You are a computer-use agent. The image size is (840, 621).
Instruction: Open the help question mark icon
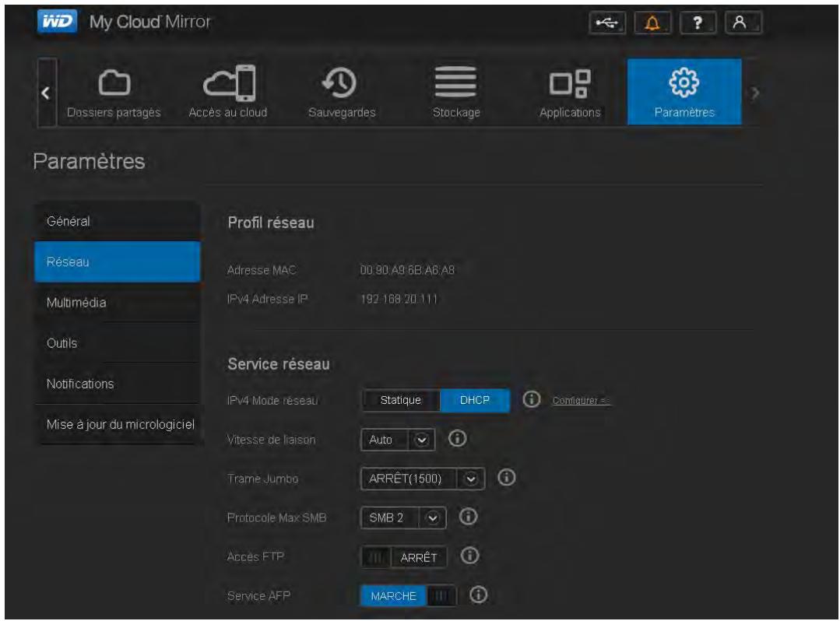[x=698, y=23]
